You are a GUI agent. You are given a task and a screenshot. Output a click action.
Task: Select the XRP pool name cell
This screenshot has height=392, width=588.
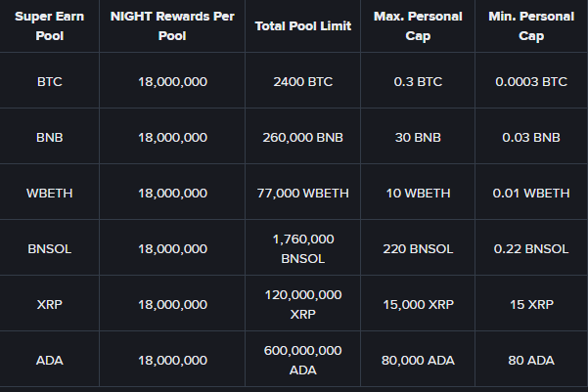(49, 304)
